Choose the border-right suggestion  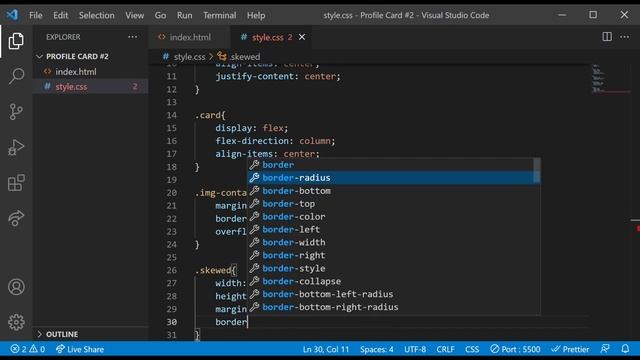[x=393, y=255]
